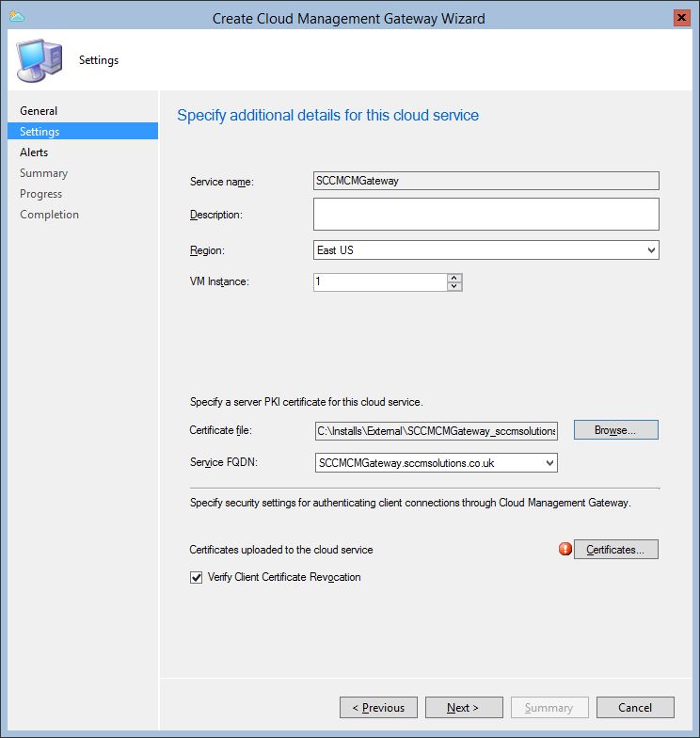The height and width of the screenshot is (738, 700).
Task: Go to the General wizard step
Action: pos(39,111)
